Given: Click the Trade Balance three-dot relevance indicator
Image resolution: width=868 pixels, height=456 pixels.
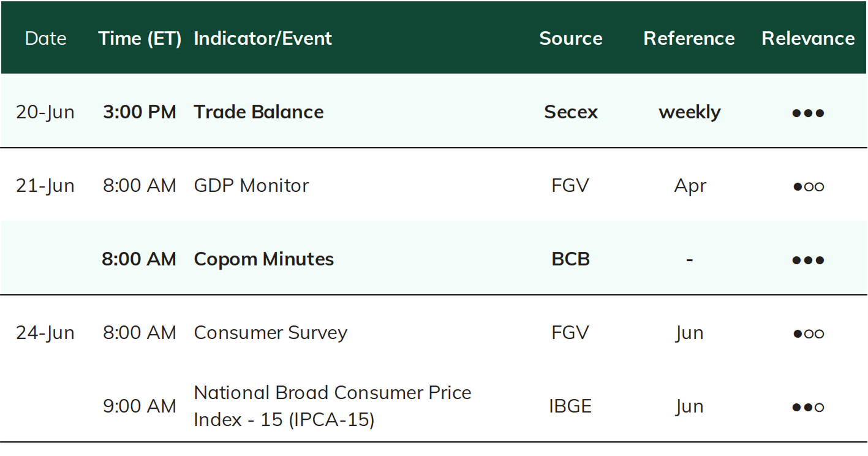Looking at the screenshot, I should (x=808, y=113).
